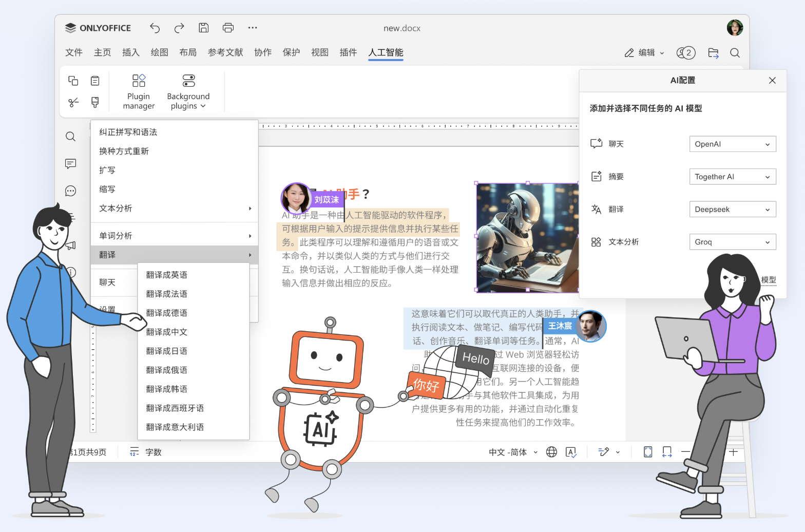The width and height of the screenshot is (805, 532).
Task: Select 翻译成英语
Action: point(194,275)
